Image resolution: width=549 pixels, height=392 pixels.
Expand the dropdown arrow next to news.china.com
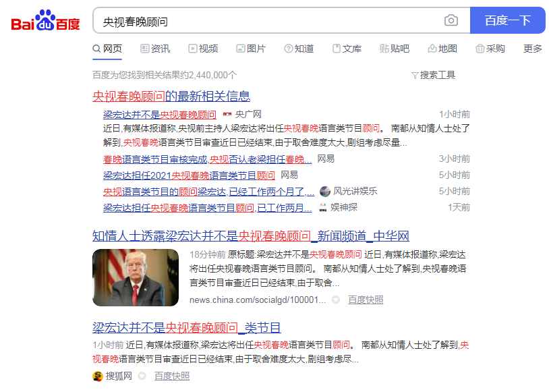336,300
